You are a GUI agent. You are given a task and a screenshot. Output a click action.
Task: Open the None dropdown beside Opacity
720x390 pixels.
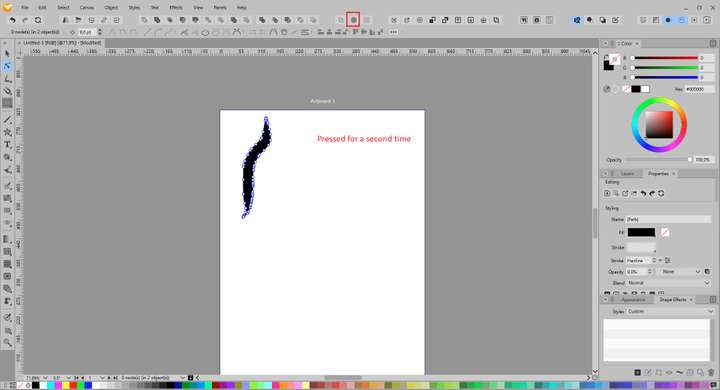click(681, 272)
